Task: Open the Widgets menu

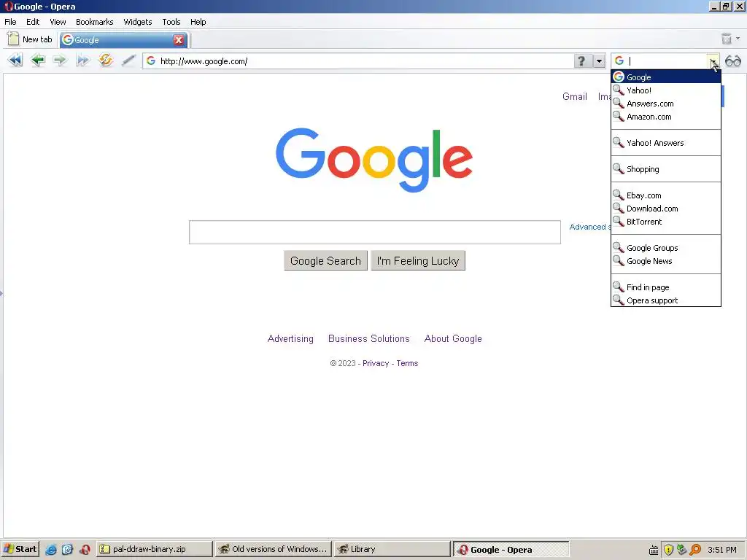Action: click(138, 22)
